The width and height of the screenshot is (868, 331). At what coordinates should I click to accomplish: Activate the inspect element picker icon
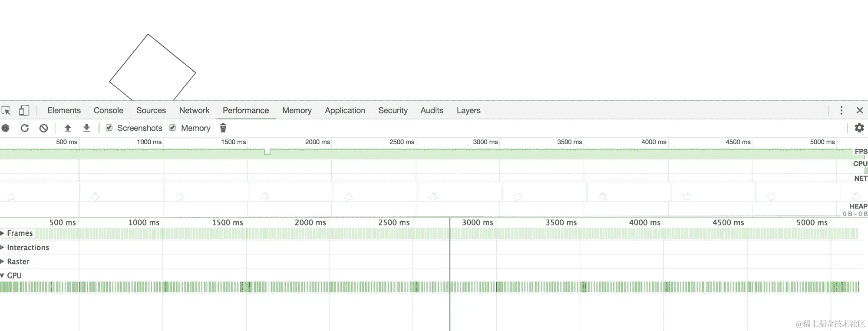click(x=6, y=110)
